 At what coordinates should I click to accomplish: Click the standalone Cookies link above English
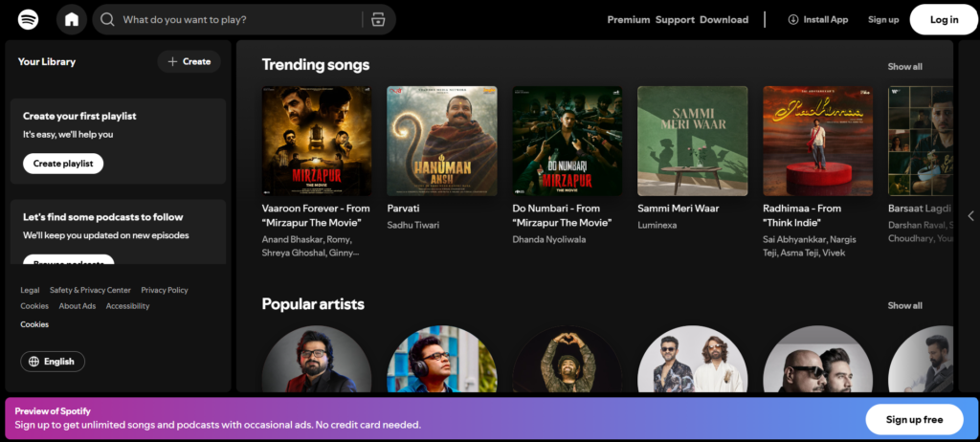click(34, 324)
